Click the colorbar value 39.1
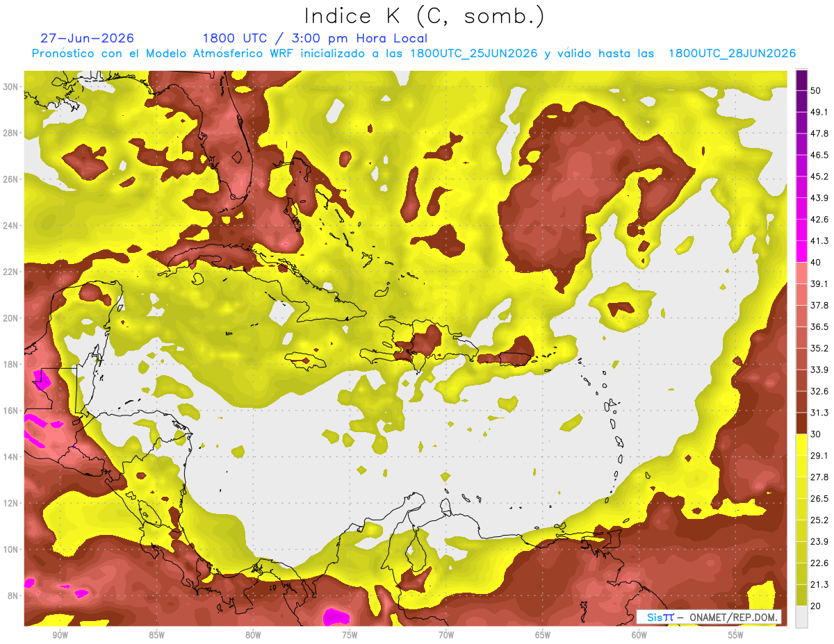Screen dimensions: 834x644 point(819,283)
